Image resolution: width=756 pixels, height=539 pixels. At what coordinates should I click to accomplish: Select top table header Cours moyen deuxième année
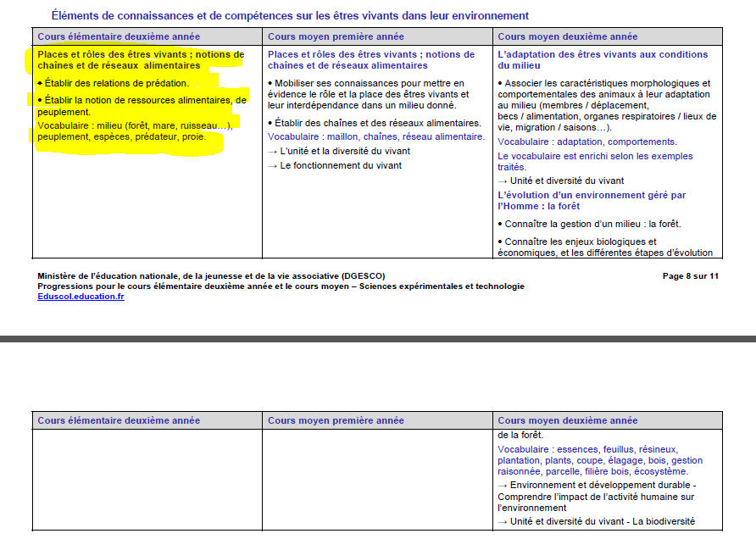tap(567, 36)
